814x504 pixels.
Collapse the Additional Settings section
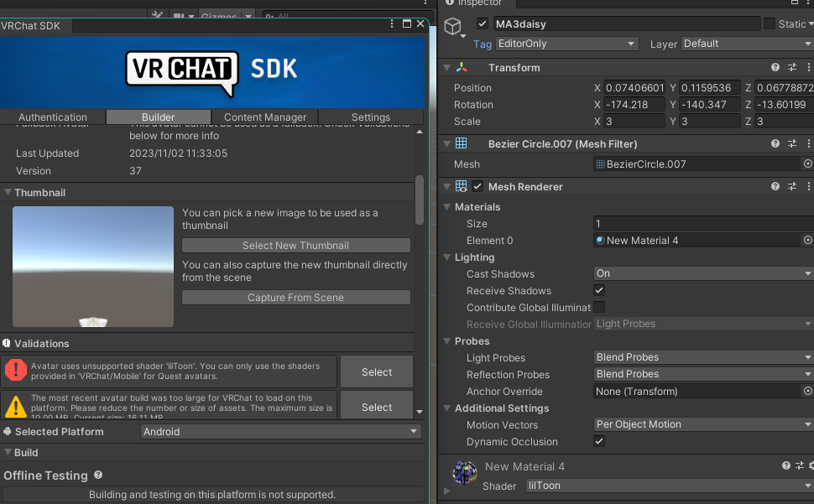pyautogui.click(x=447, y=408)
